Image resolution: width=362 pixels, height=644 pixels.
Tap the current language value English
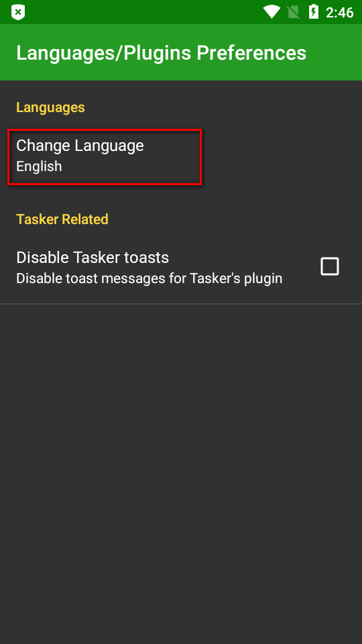click(x=39, y=166)
